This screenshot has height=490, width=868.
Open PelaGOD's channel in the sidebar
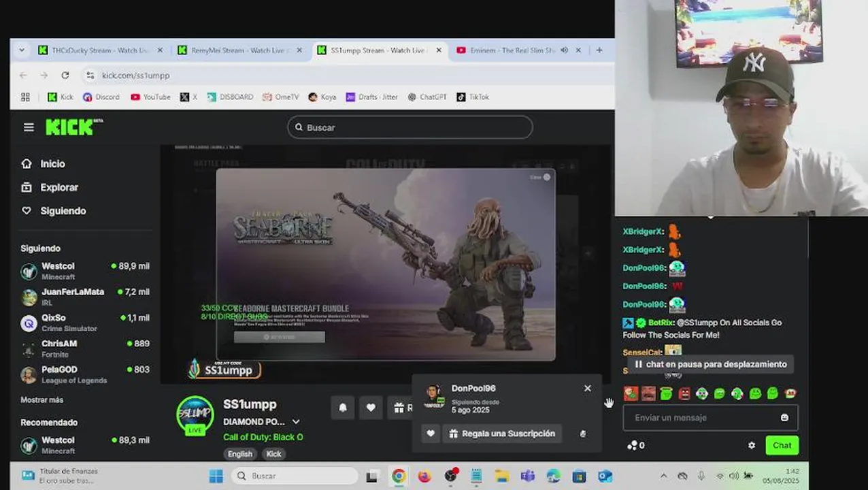click(85, 374)
